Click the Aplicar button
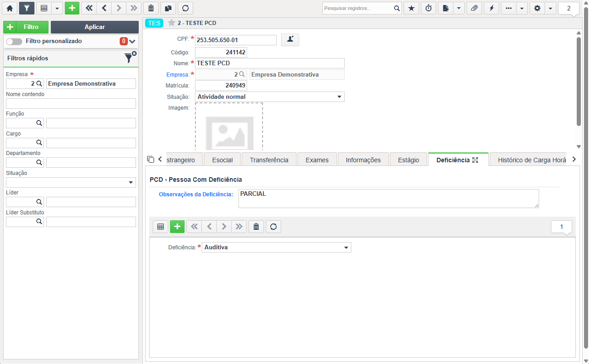The image size is (589, 364). (95, 27)
